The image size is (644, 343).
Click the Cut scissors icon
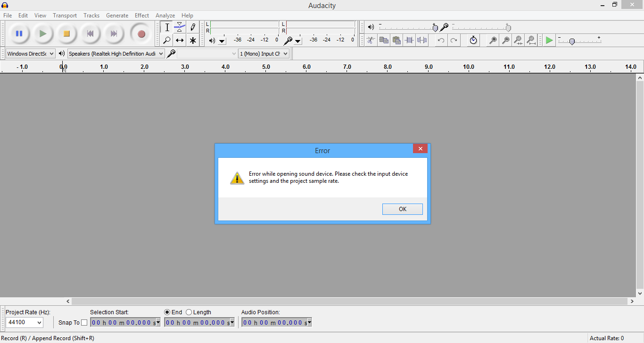[371, 40]
